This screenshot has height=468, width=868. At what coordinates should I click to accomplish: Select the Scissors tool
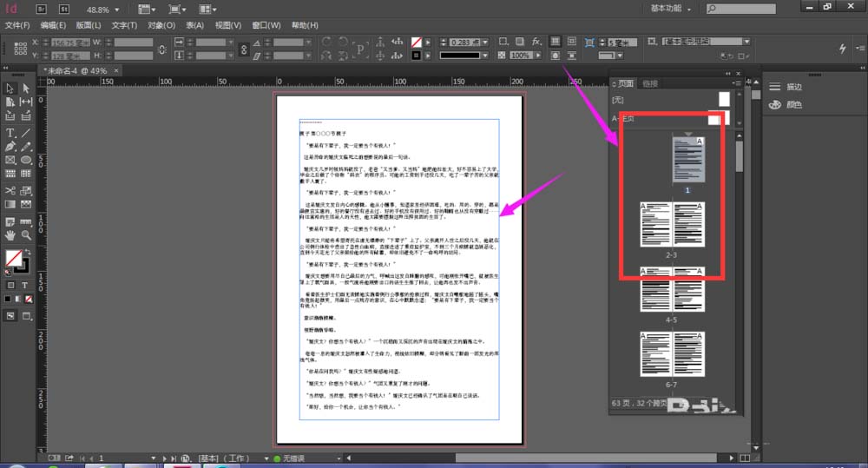[10, 190]
